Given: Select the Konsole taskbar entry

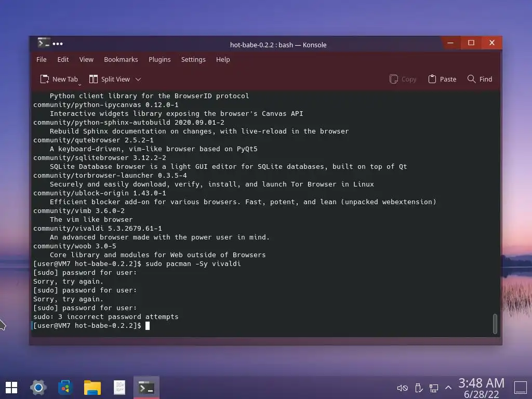Looking at the screenshot, I should coord(147,388).
